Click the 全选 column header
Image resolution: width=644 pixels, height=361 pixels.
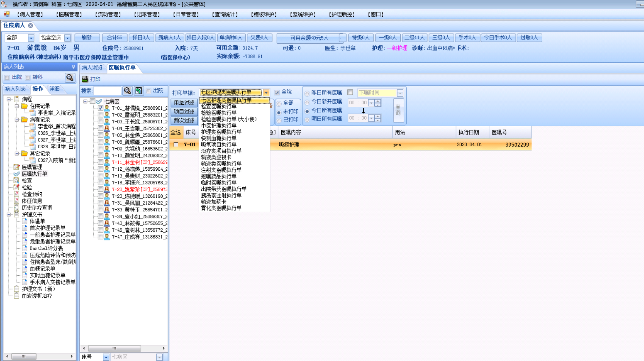pyautogui.click(x=176, y=132)
